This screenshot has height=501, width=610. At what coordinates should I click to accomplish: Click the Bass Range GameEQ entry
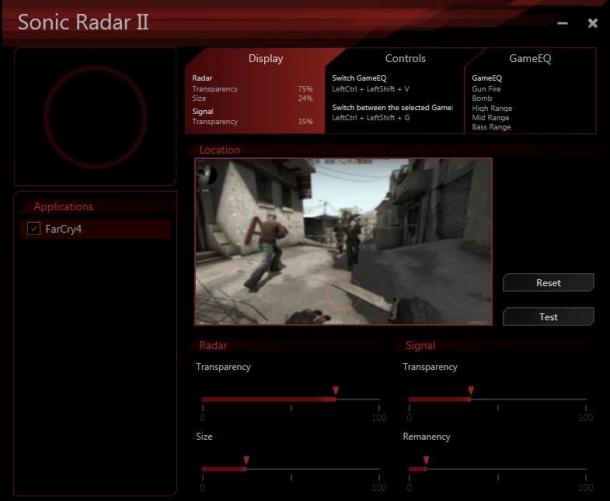tap(491, 127)
